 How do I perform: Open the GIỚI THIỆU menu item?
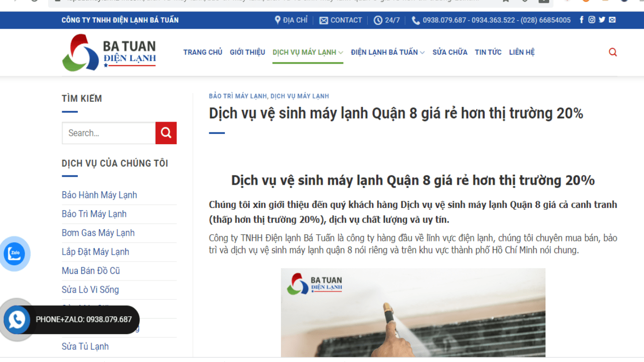(248, 52)
